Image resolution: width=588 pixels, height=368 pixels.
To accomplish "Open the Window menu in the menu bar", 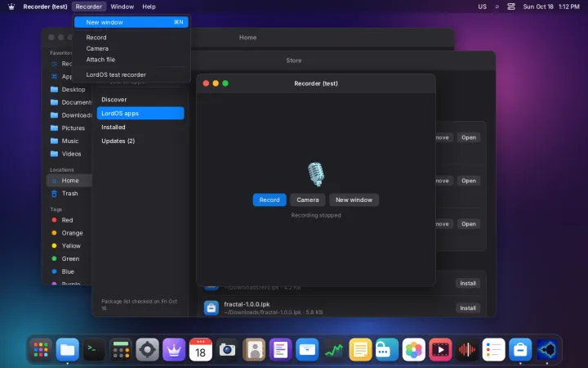I will [x=122, y=7].
